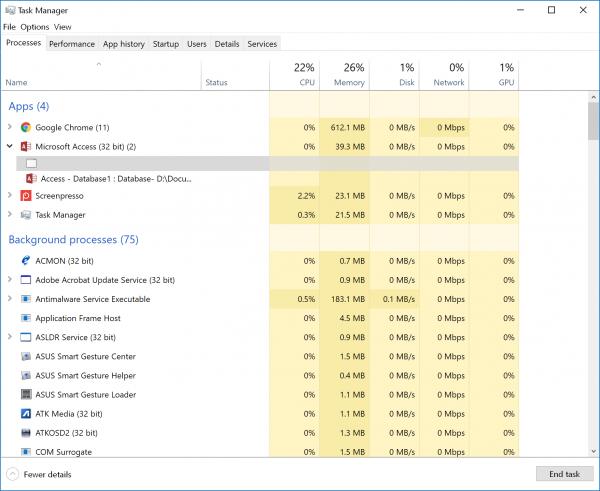600x491 pixels.
Task: Expand Antimalware Service Executable group
Action: click(10, 299)
